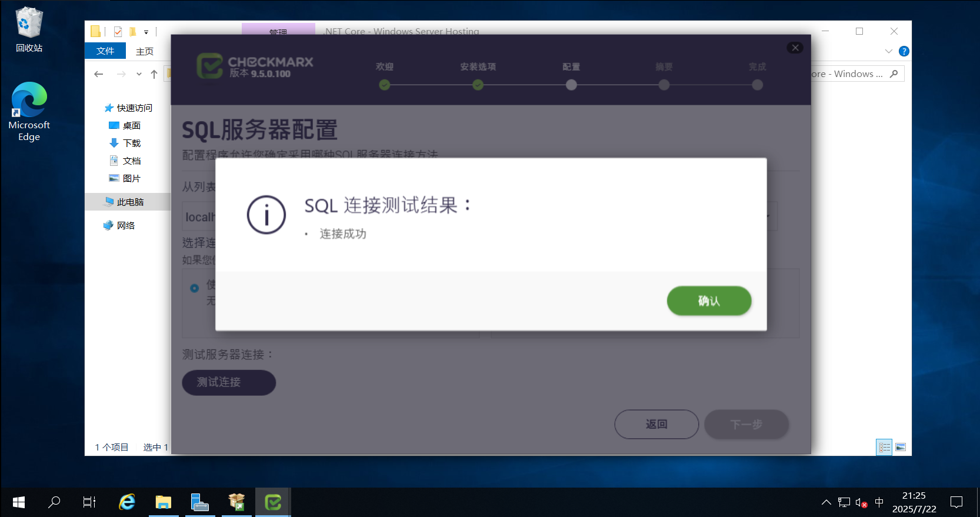The height and width of the screenshot is (517, 980).
Task: Select 快速访问 in the navigation pane
Action: [x=129, y=108]
